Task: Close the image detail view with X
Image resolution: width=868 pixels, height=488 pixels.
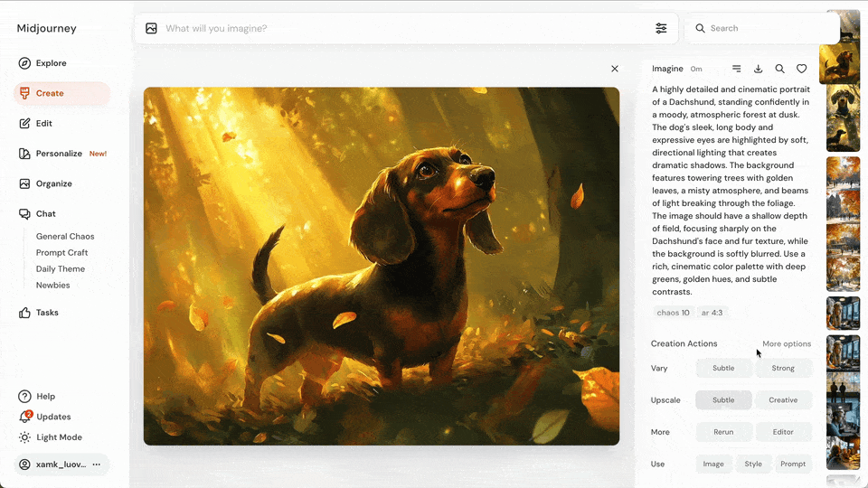Action: coord(615,69)
